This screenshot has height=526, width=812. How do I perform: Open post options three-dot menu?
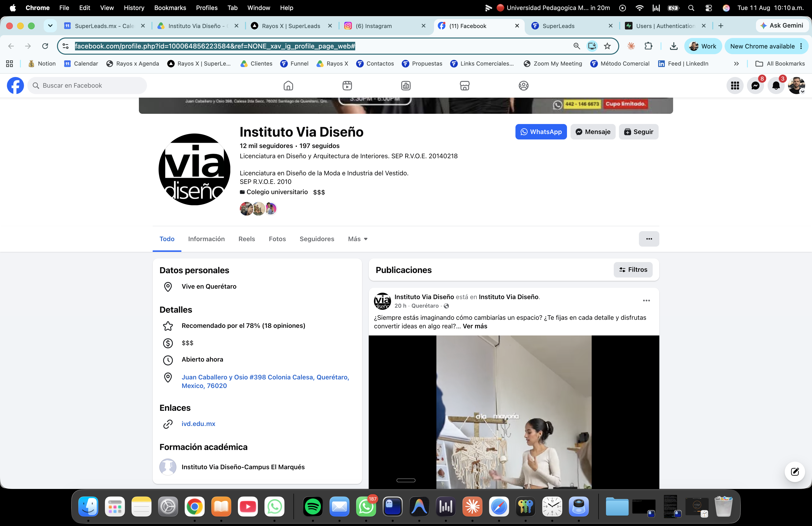646,301
